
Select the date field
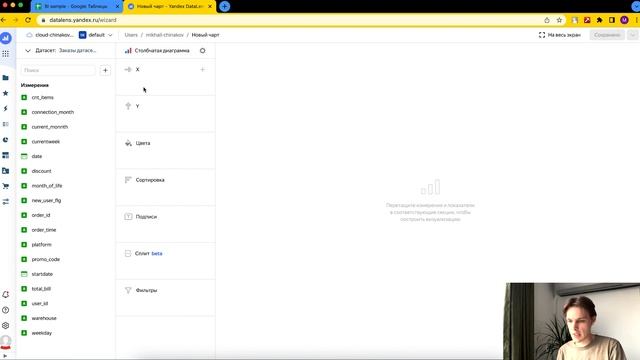pos(37,156)
